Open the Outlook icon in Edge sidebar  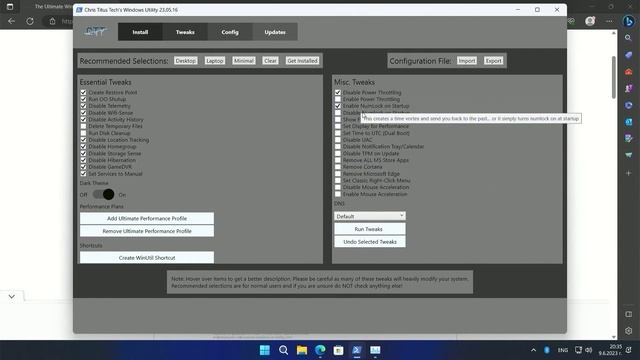point(629,122)
